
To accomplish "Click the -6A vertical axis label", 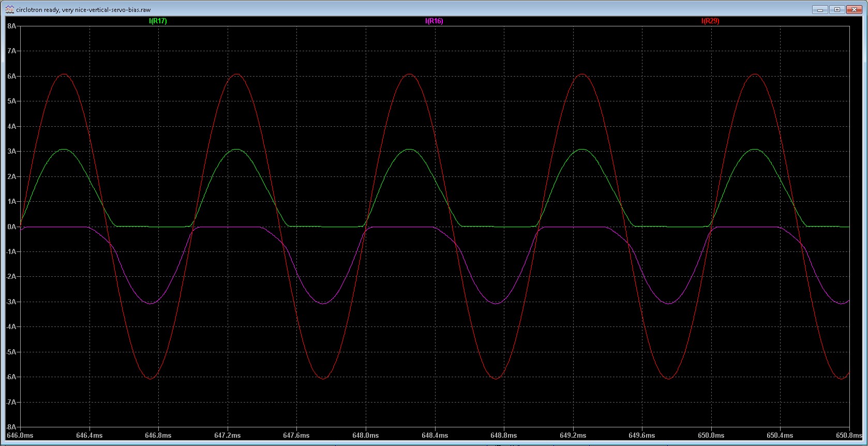I will [11, 377].
